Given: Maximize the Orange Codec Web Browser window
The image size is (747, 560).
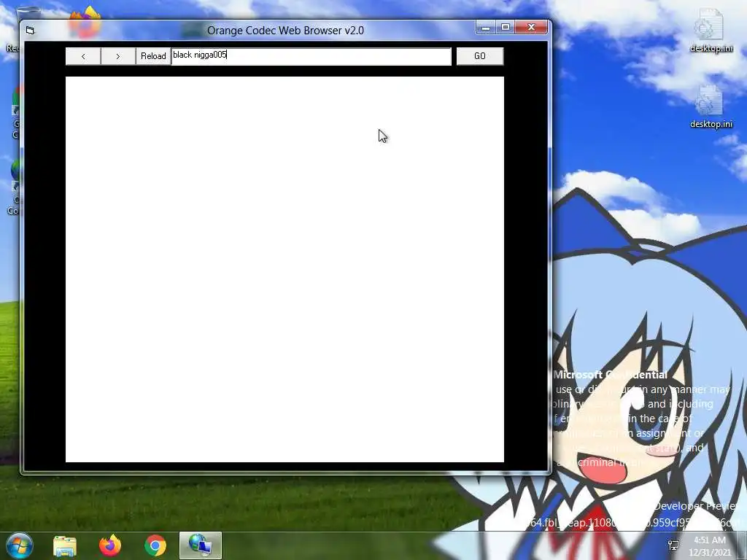Looking at the screenshot, I should tap(506, 28).
